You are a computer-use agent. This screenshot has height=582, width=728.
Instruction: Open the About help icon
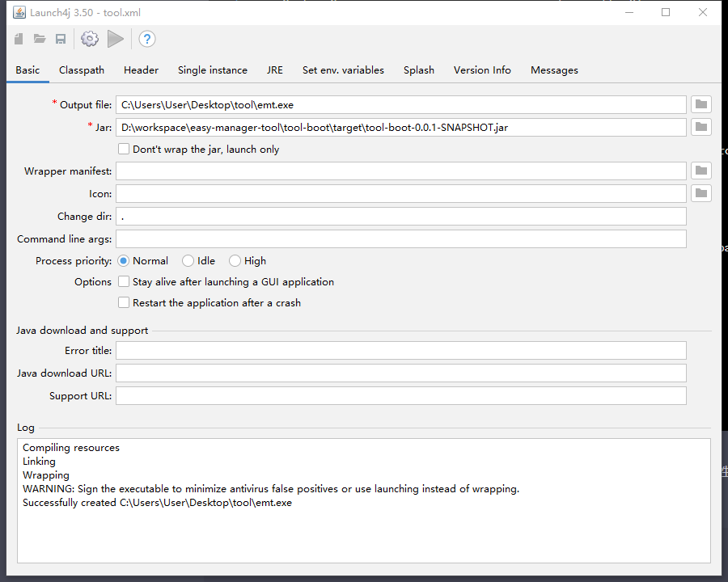[146, 39]
